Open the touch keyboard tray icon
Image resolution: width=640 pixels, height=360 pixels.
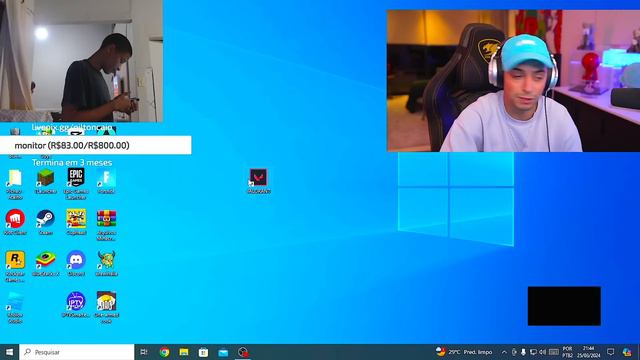[554, 352]
